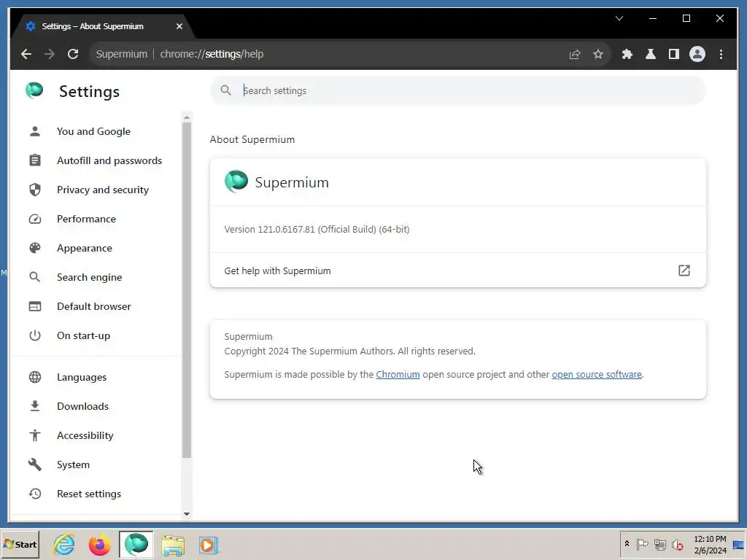The height and width of the screenshot is (560, 747).
Task: Choose Reset settings
Action: (x=88, y=494)
